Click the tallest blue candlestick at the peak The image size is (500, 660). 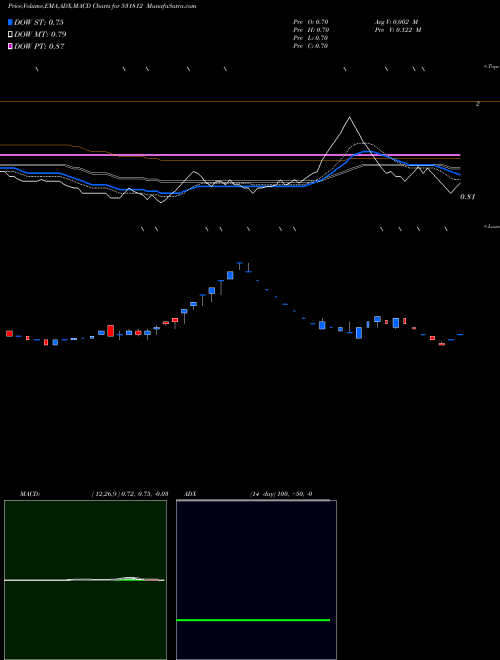click(x=230, y=275)
